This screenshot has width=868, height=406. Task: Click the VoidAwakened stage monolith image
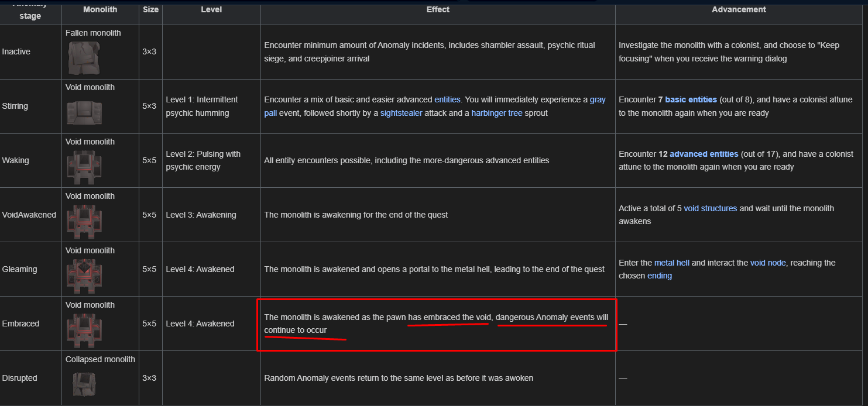click(x=84, y=221)
